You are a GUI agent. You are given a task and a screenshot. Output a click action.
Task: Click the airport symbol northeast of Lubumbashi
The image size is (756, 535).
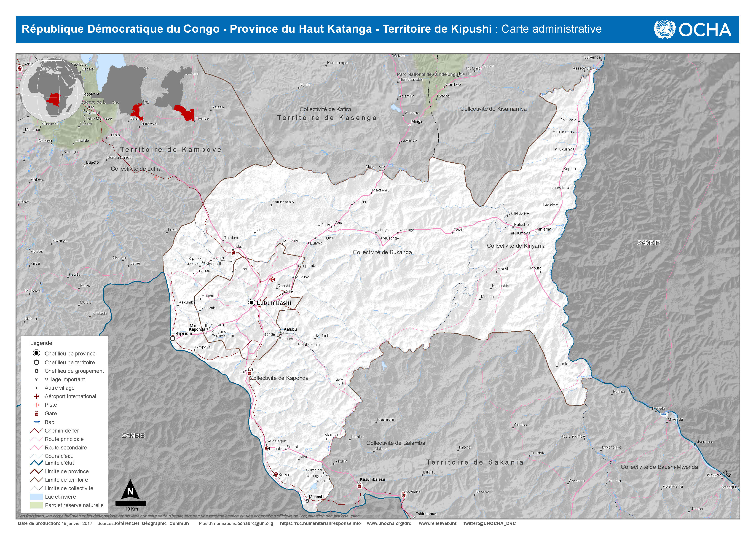tap(272, 279)
